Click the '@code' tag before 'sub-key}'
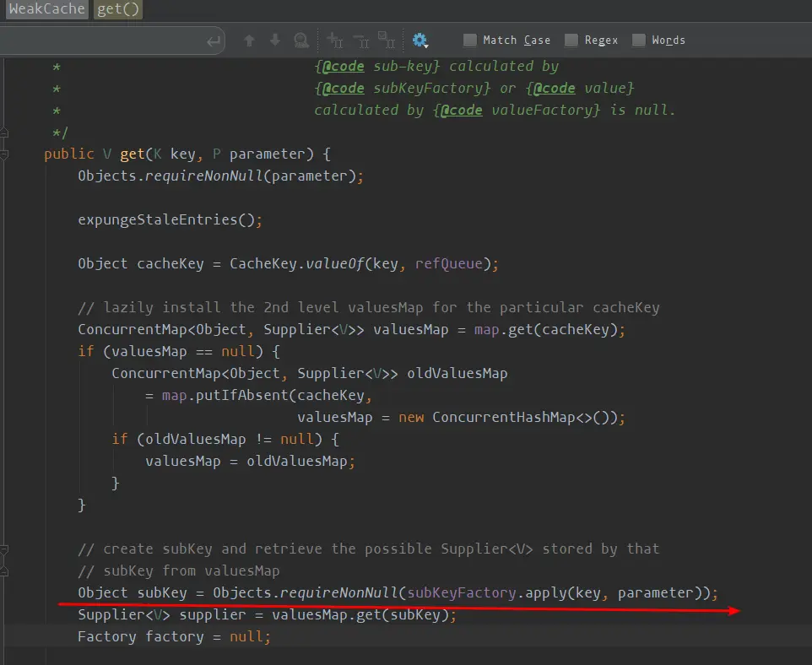812x665 pixels. click(344, 67)
